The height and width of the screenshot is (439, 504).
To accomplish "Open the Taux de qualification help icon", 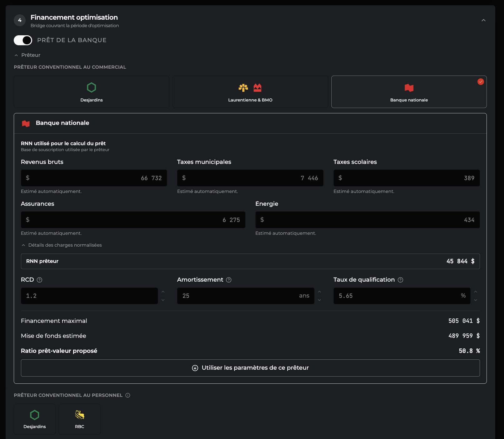I will click(400, 280).
